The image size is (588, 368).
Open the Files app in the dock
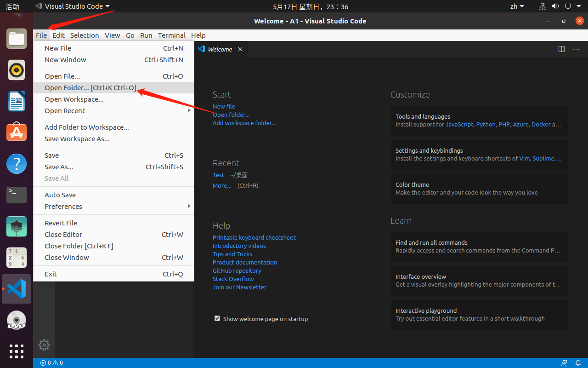[x=17, y=38]
